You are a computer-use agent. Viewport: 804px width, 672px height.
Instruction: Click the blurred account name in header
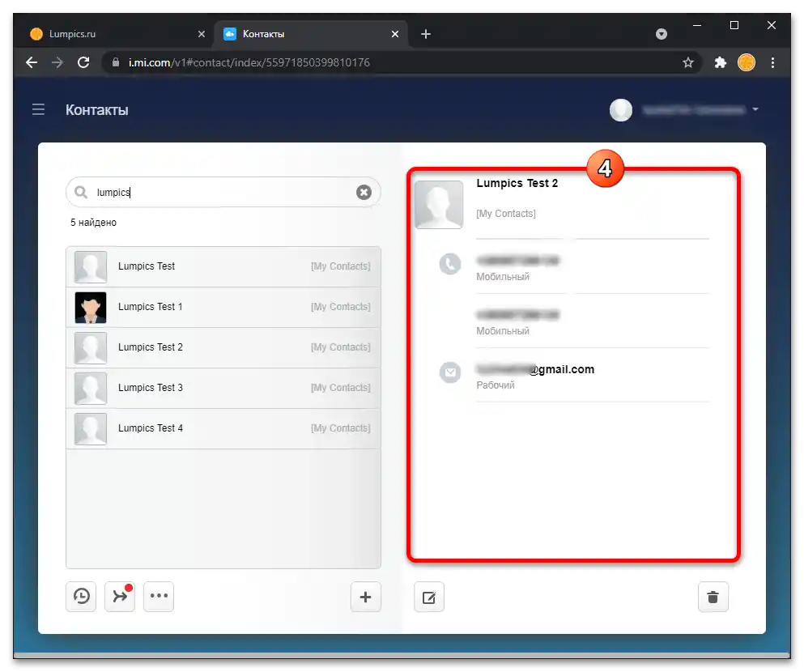[x=693, y=109]
